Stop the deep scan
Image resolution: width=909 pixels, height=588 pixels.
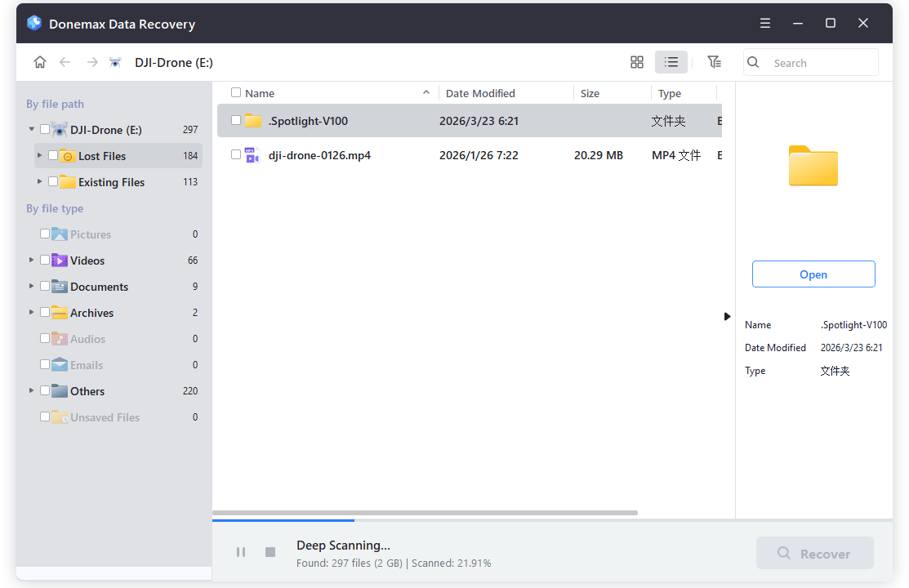pos(270,553)
